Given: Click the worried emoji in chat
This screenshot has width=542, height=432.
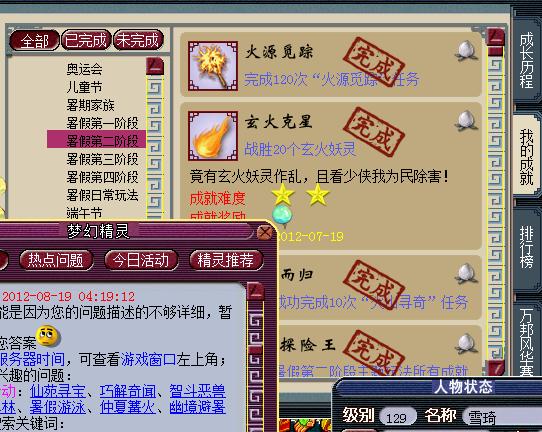Looking at the screenshot, I should click(48, 336).
